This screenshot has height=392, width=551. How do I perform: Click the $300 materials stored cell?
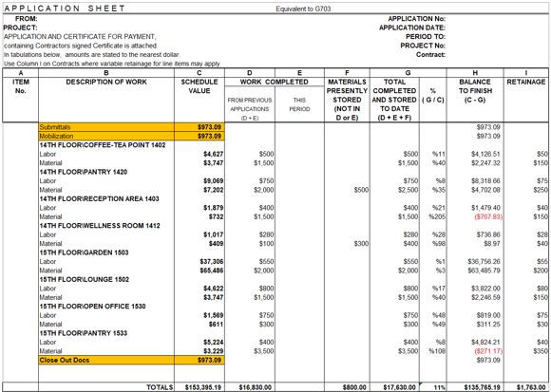pos(361,244)
